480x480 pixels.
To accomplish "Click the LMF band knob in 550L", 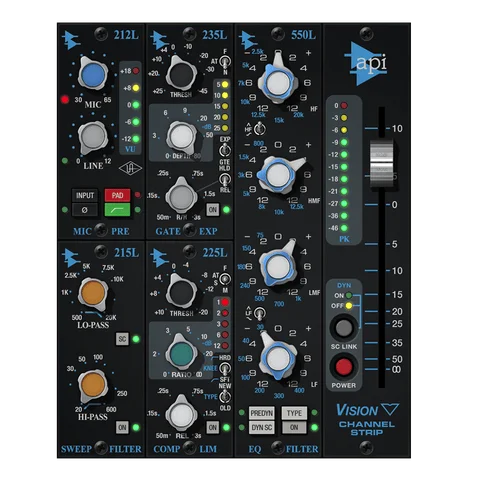I will (278, 266).
